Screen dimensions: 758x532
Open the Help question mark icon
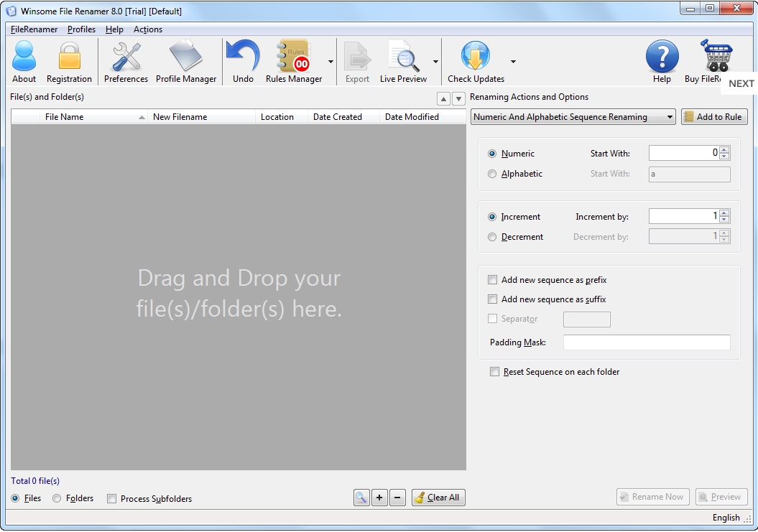point(662,62)
